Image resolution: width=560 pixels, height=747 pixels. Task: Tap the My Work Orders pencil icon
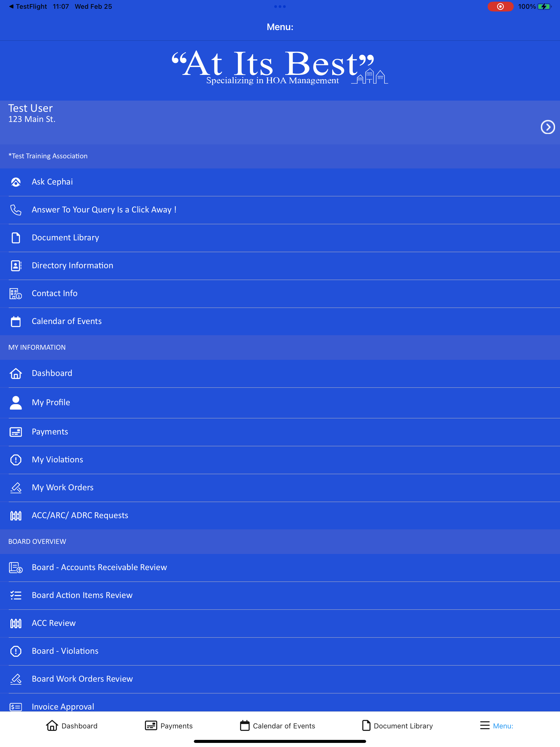(x=16, y=488)
